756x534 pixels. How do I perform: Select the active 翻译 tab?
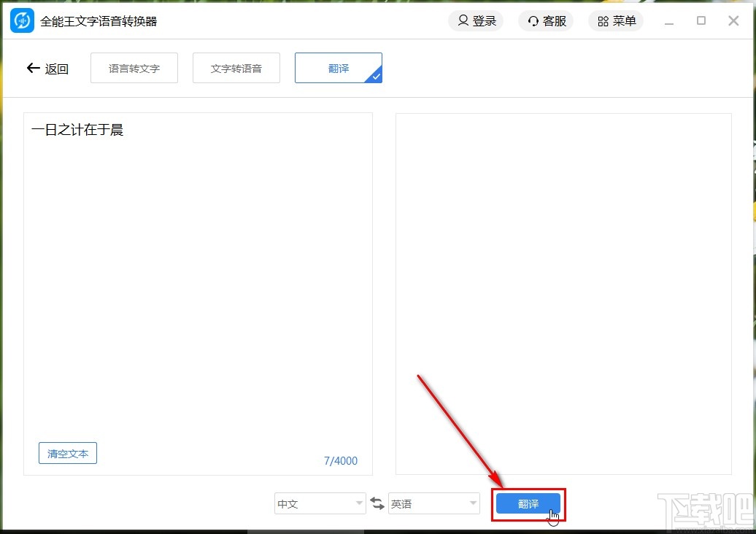coord(338,67)
